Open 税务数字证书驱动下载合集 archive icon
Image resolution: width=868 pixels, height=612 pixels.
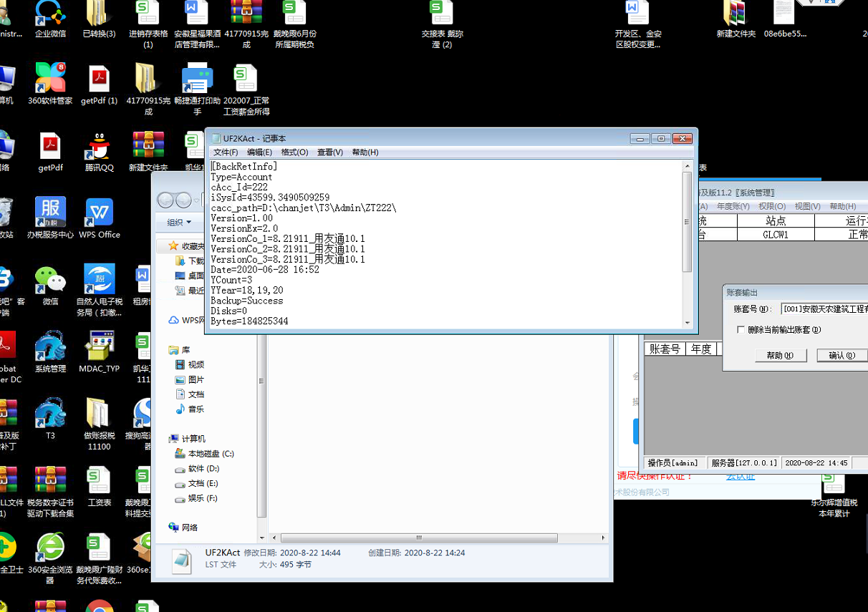(x=50, y=491)
